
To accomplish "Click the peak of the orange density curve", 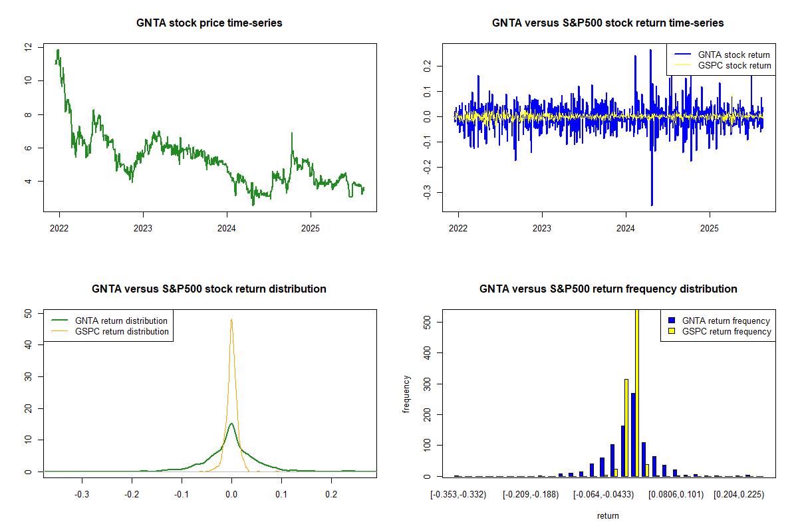I will tap(231, 320).
